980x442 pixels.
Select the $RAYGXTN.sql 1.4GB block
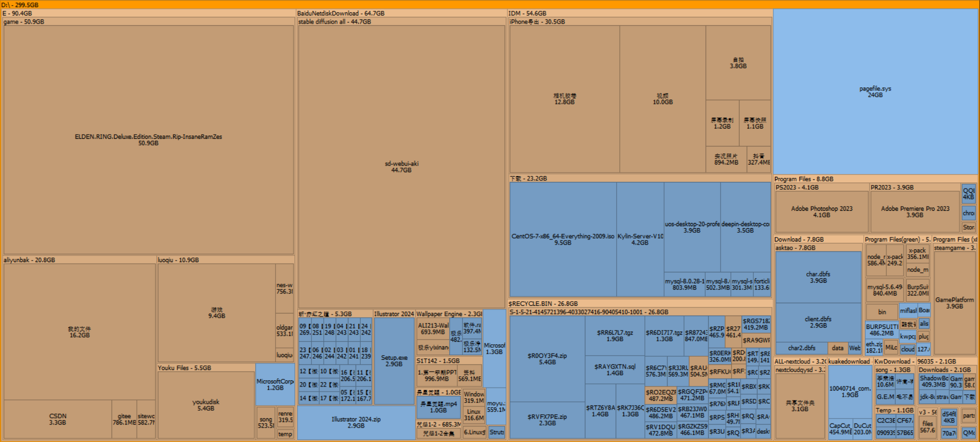[615, 370]
